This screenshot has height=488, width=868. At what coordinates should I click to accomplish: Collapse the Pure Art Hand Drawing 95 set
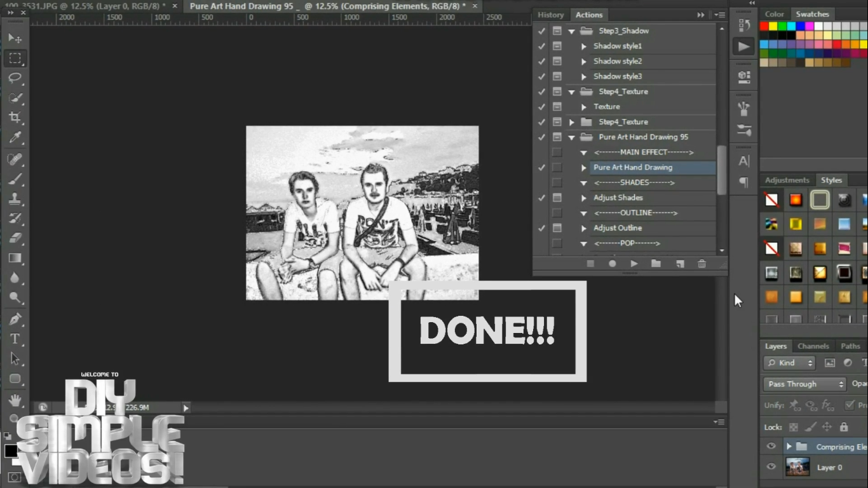coord(571,137)
